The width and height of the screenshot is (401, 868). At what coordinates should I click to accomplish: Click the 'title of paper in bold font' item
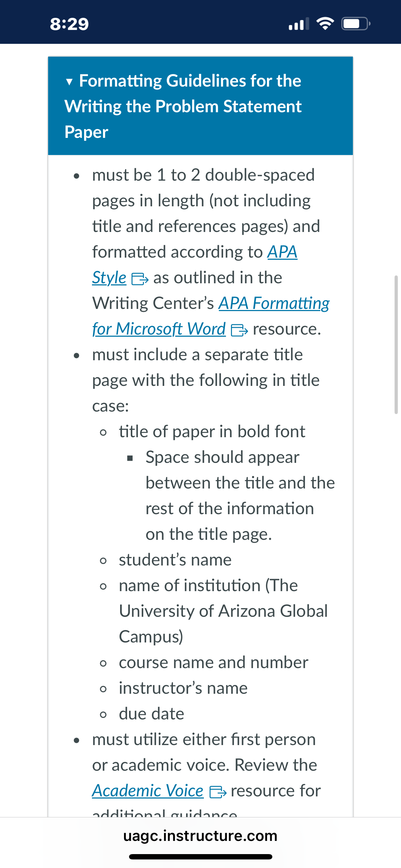tap(212, 432)
